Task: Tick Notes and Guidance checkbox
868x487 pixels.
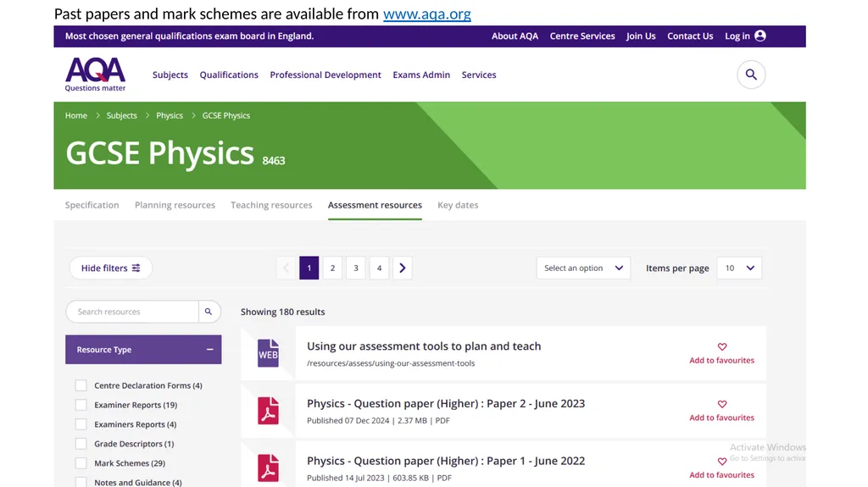Action: point(81,482)
